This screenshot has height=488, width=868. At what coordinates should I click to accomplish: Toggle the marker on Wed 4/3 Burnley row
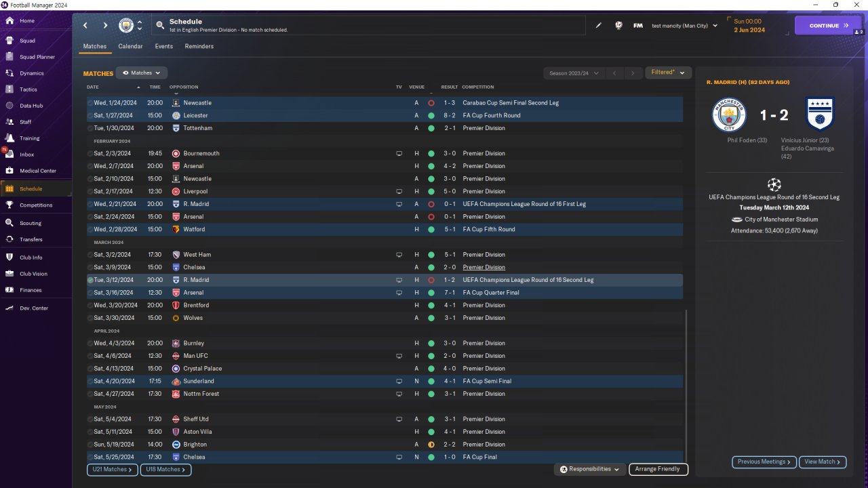[x=90, y=344]
